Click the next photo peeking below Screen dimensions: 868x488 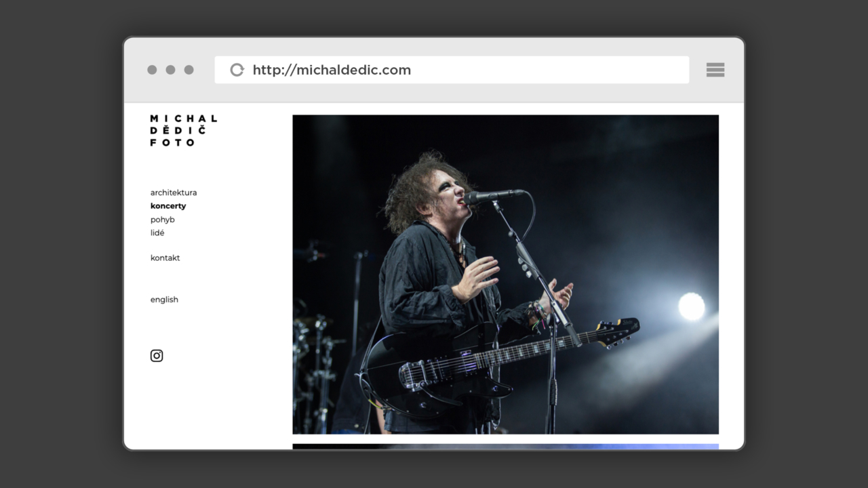(x=505, y=446)
